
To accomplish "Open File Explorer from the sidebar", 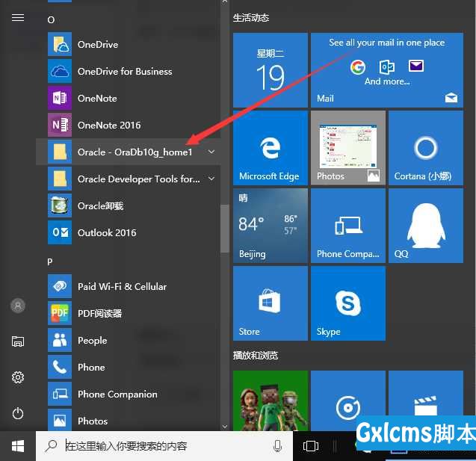I will [18, 341].
